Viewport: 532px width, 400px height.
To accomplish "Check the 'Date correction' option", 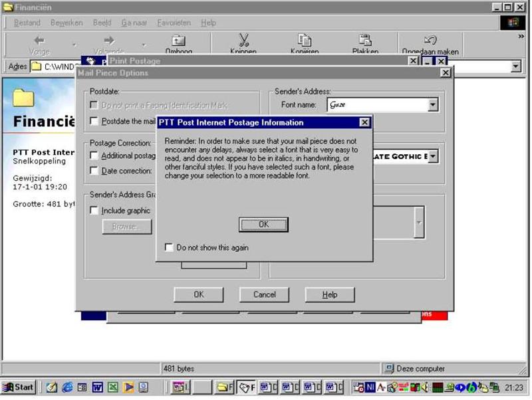I will click(x=94, y=171).
